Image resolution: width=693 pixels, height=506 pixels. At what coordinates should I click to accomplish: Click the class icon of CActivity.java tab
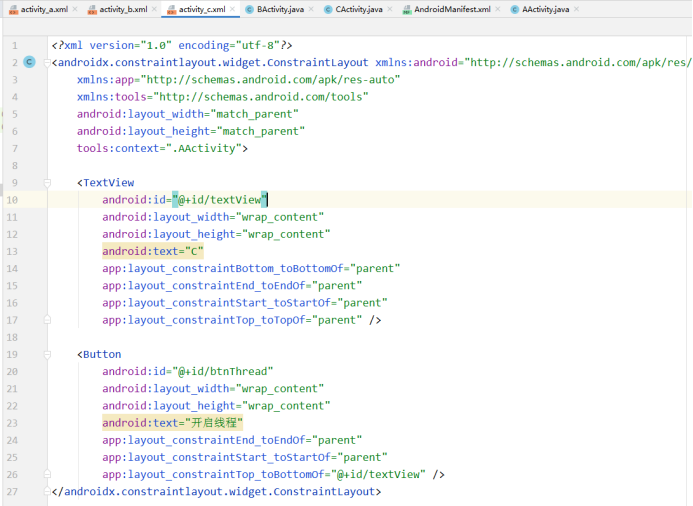coord(328,9)
